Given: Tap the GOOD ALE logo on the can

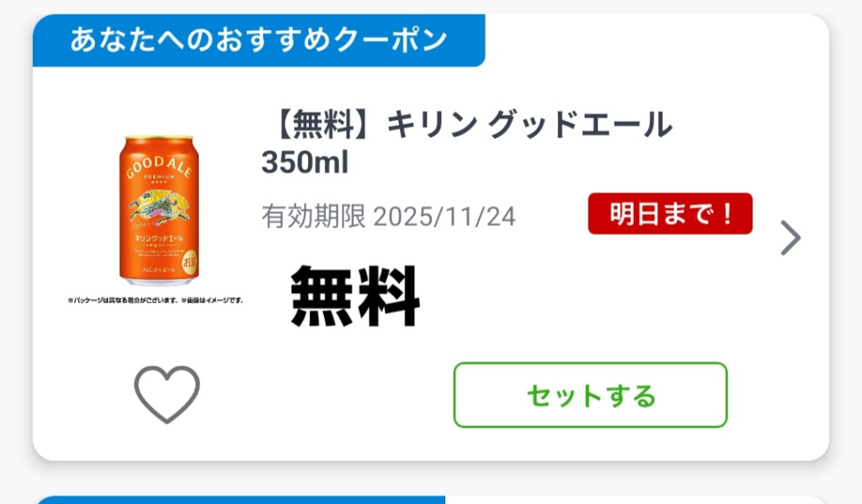Looking at the screenshot, I should (158, 167).
